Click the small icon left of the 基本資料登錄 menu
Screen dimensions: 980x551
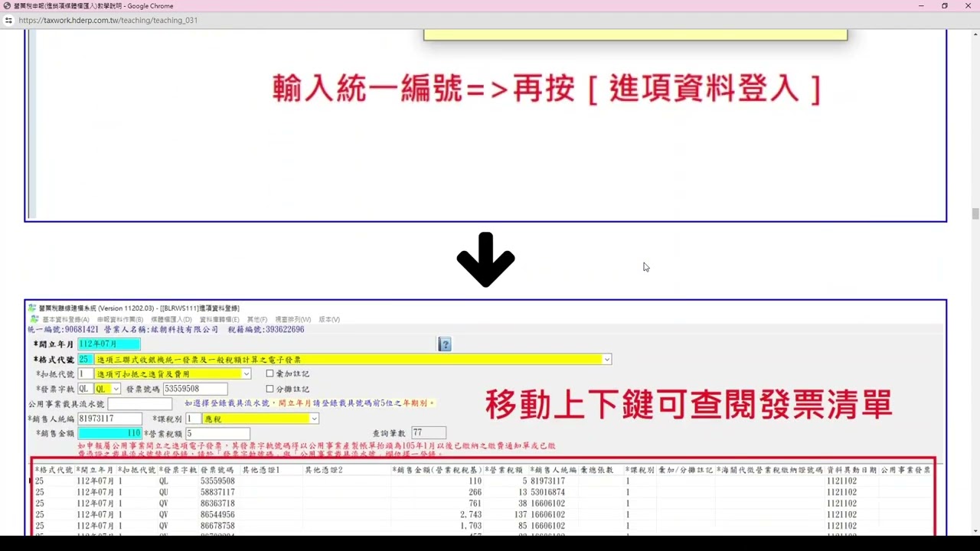tap(34, 319)
